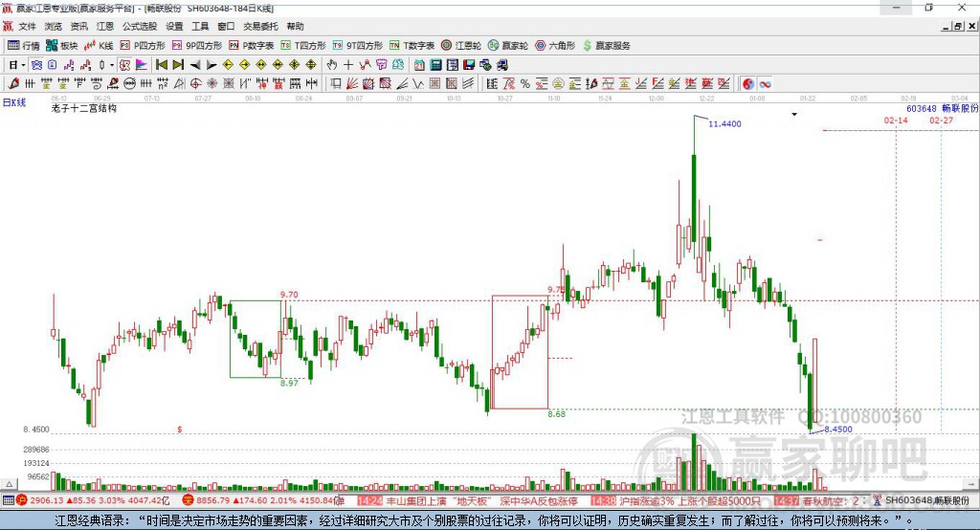Select the red fan lines tool
The width and height of the screenshot is (980, 530).
click(352, 84)
